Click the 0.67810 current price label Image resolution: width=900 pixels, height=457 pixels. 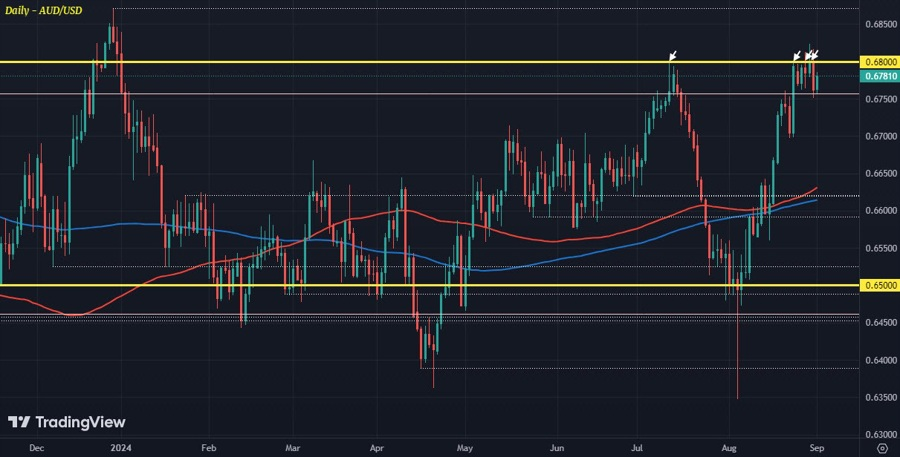click(878, 76)
